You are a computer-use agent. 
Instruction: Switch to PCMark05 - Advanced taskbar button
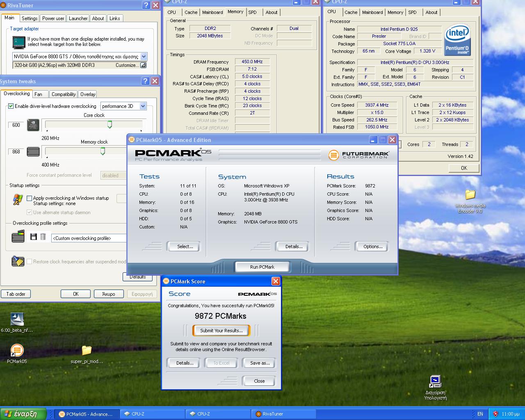[87, 414]
